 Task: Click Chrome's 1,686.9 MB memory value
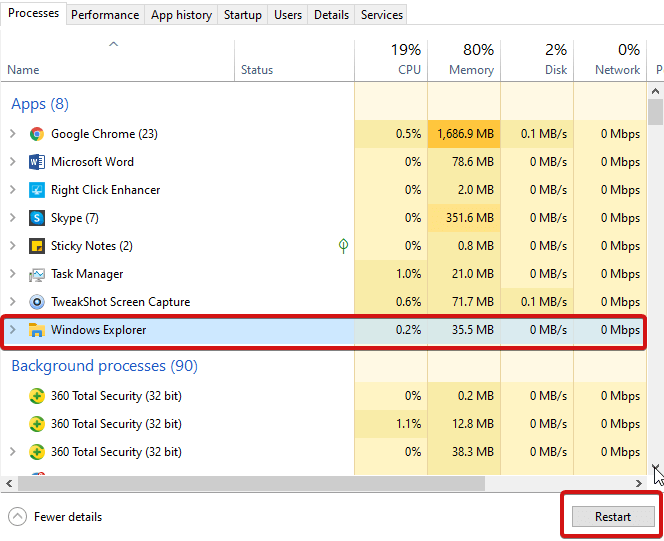465,134
